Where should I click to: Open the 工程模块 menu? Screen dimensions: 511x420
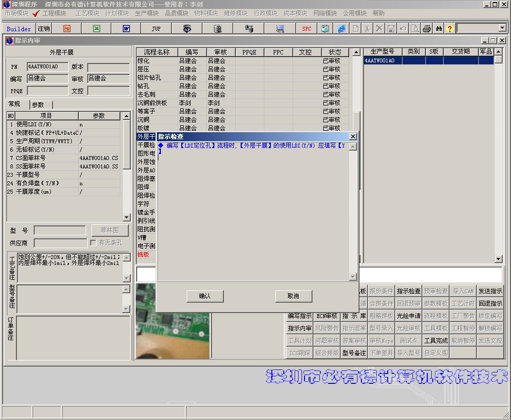[54, 13]
